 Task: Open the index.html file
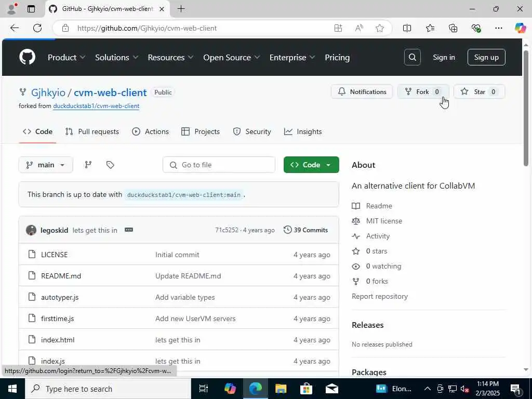coord(58,340)
